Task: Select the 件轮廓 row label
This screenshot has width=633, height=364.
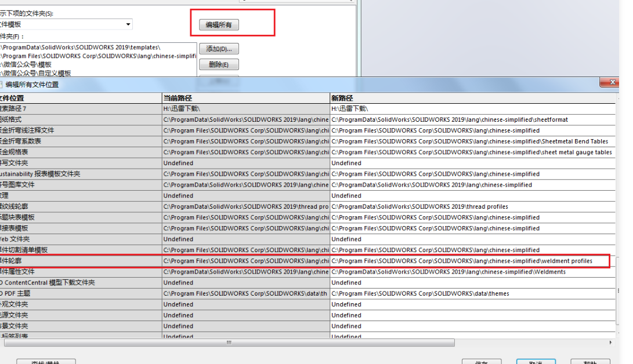Action: (x=81, y=261)
